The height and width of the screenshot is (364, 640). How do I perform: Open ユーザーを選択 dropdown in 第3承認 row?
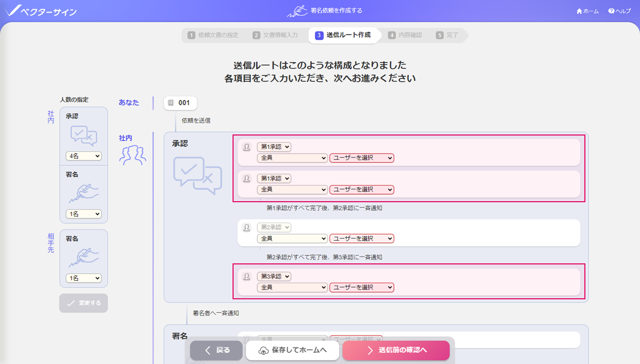[x=361, y=288]
